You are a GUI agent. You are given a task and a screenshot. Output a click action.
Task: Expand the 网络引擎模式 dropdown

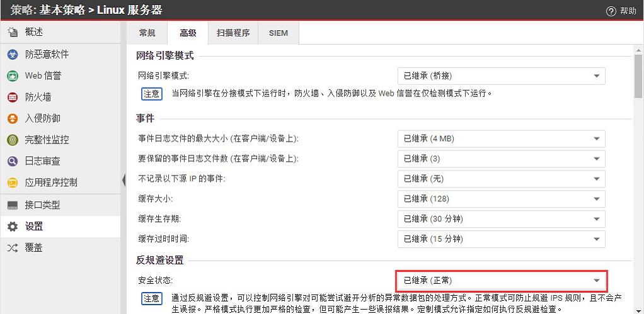tap(501, 76)
